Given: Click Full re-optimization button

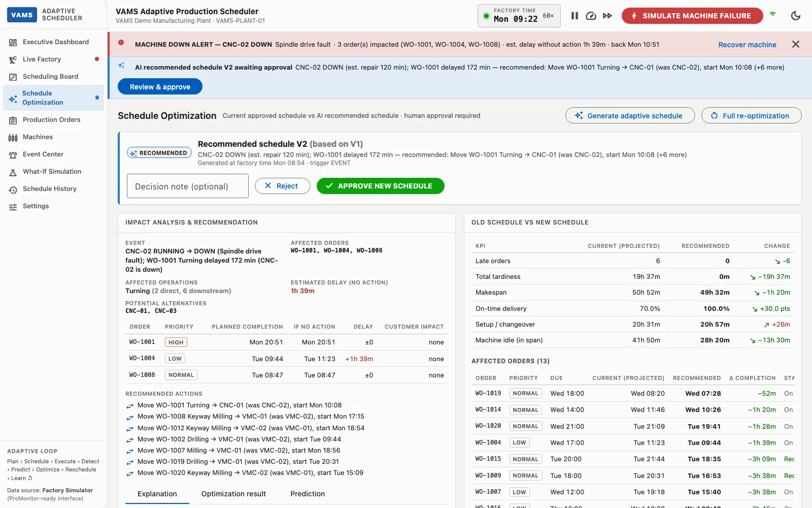Looking at the screenshot, I should pyautogui.click(x=751, y=115).
